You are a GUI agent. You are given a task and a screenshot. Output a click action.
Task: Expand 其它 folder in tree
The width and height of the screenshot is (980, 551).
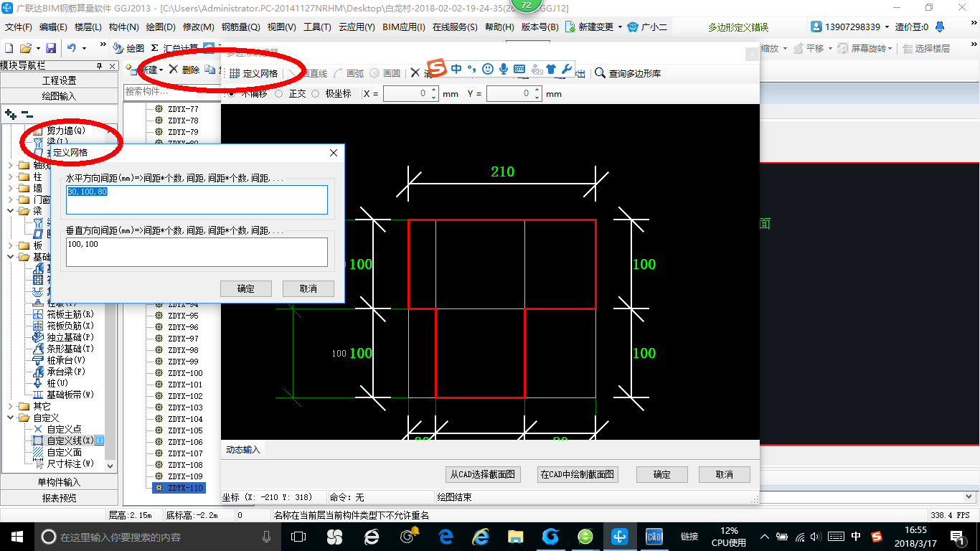[x=10, y=406]
